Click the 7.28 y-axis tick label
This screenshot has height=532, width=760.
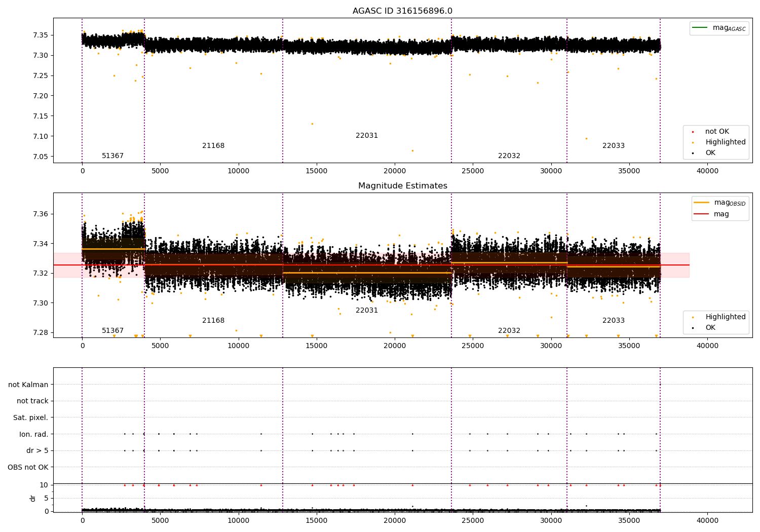[40, 333]
